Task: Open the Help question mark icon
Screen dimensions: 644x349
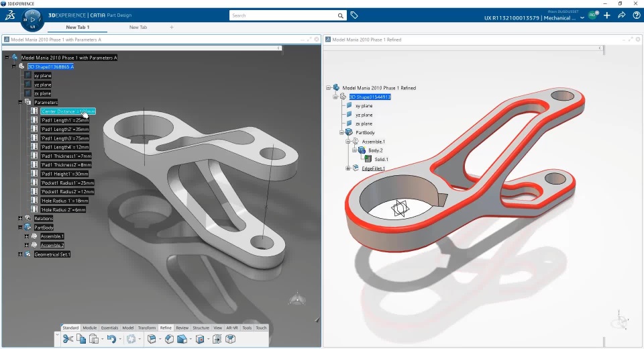Action: pos(637,15)
